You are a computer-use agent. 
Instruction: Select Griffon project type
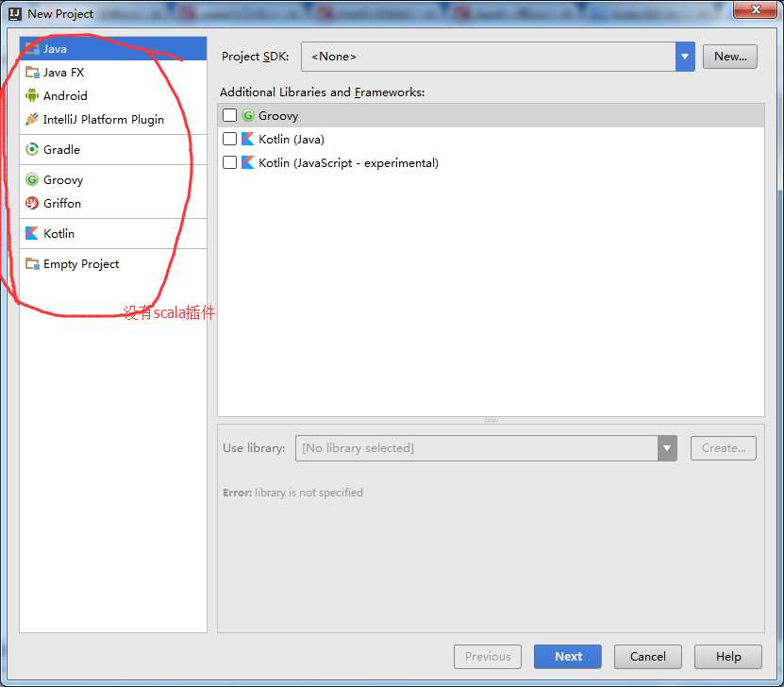113,203
